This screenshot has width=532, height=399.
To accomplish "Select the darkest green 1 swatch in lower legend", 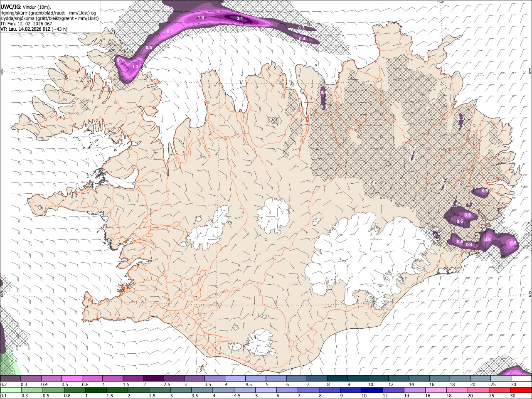I will click(96, 390).
